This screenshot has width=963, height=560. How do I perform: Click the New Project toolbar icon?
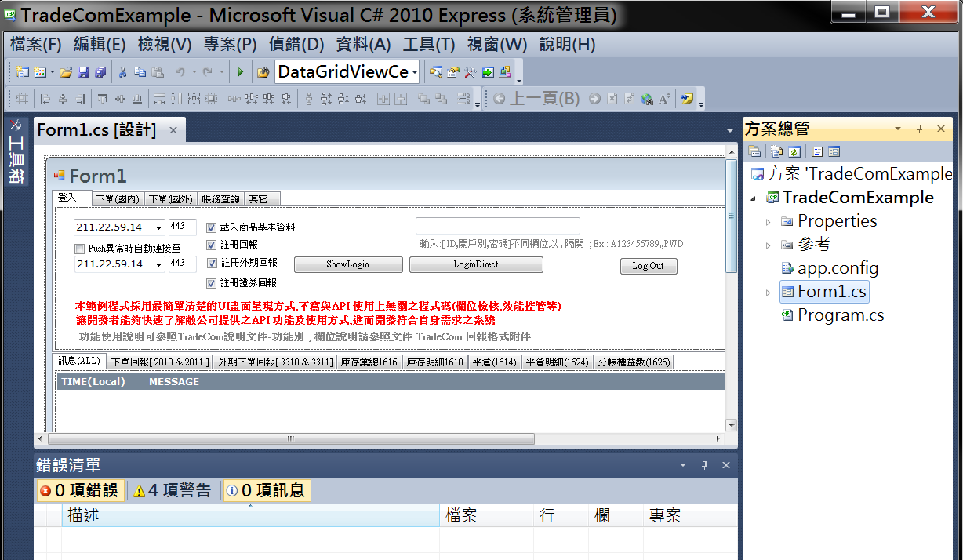click(22, 72)
